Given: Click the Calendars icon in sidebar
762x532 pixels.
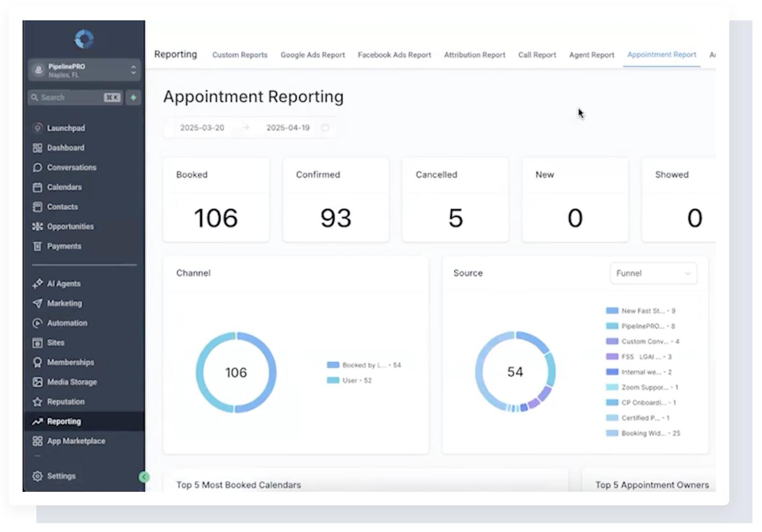Looking at the screenshot, I should [x=37, y=187].
